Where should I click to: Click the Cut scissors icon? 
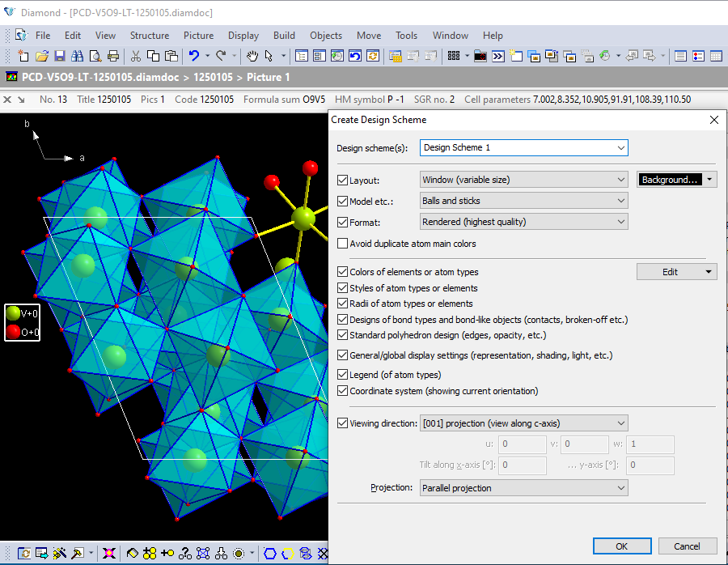135,56
